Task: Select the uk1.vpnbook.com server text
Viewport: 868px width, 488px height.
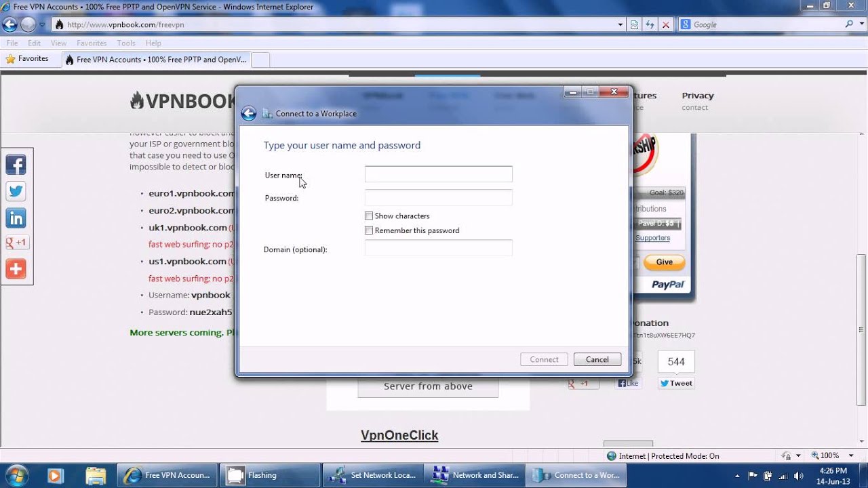Action: (188, 227)
